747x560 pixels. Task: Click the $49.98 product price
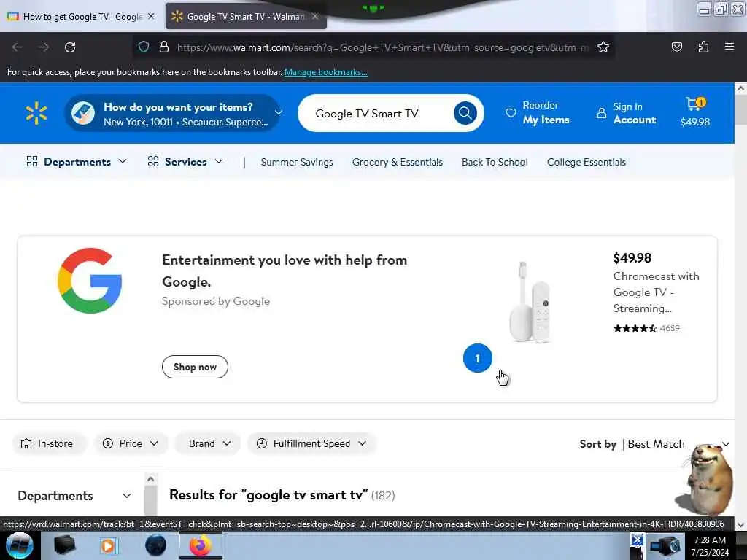[x=632, y=257]
